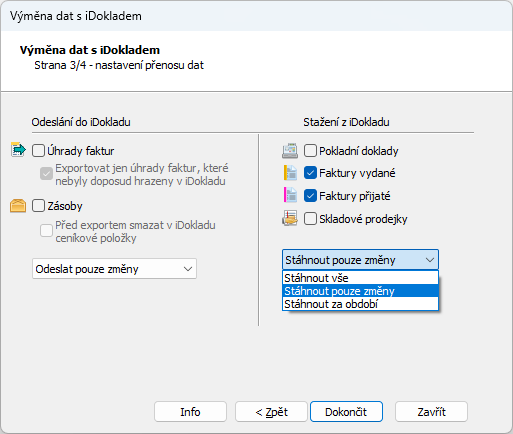The height and width of the screenshot is (434, 513).
Task: Enable the Skladové prodejky checkbox
Action: [310, 219]
